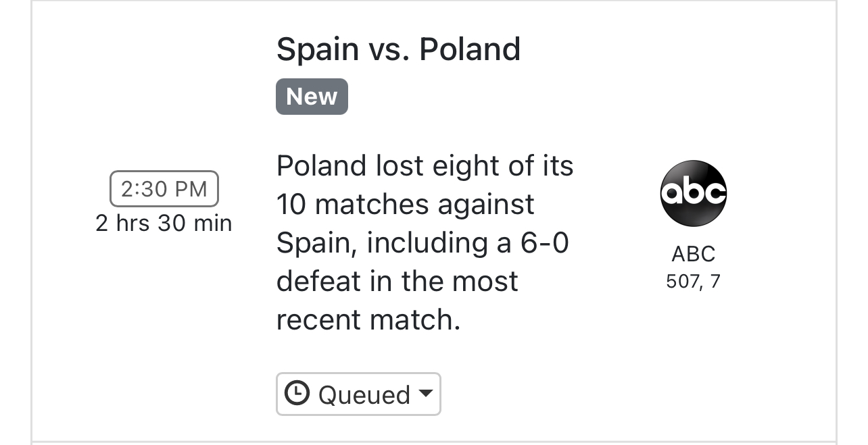Click the letter 'b' in ABC logo
Image resolution: width=868 pixels, height=445 pixels.
point(693,192)
